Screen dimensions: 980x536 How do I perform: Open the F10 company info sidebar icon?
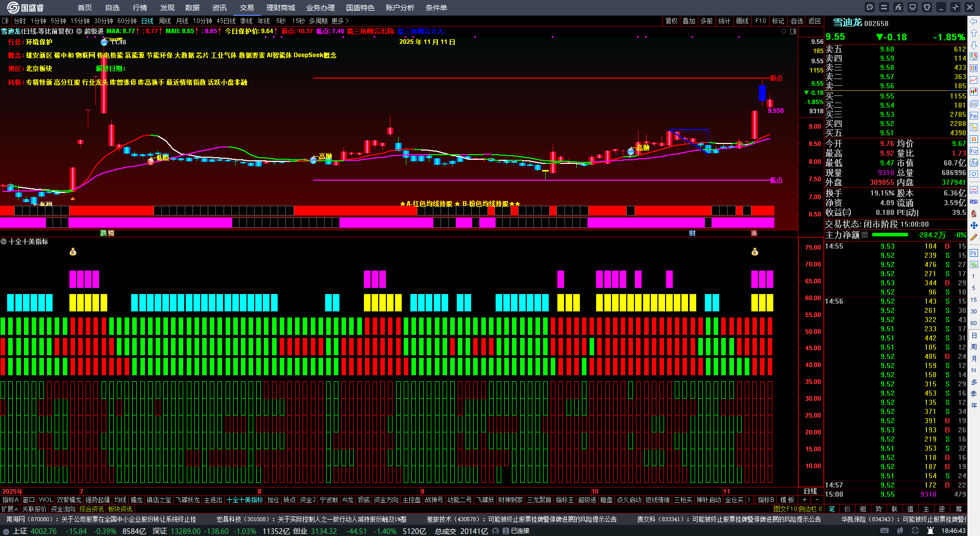[x=974, y=115]
